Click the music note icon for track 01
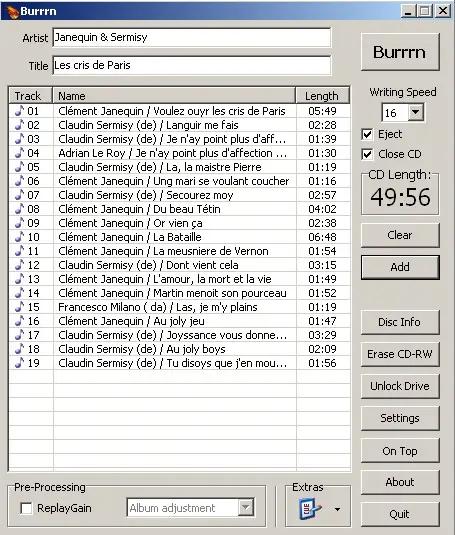Image resolution: width=455 pixels, height=535 pixels. (20, 111)
